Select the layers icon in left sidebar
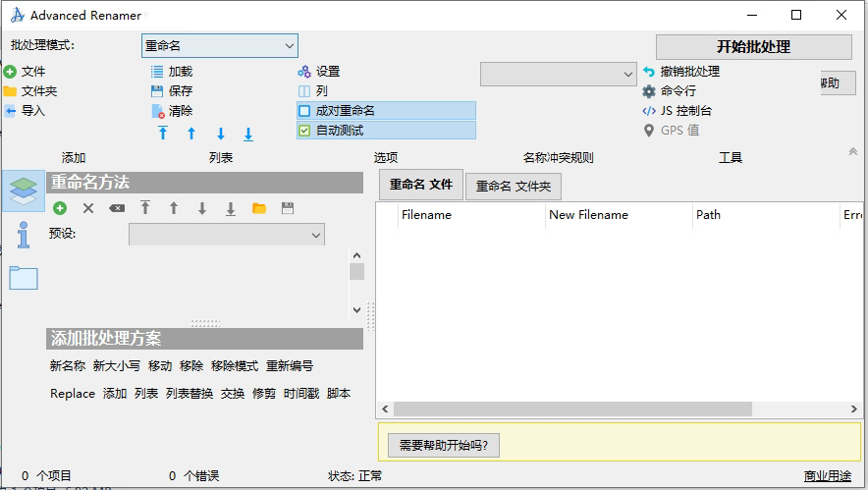Viewport: 868px width, 490px height. (24, 191)
